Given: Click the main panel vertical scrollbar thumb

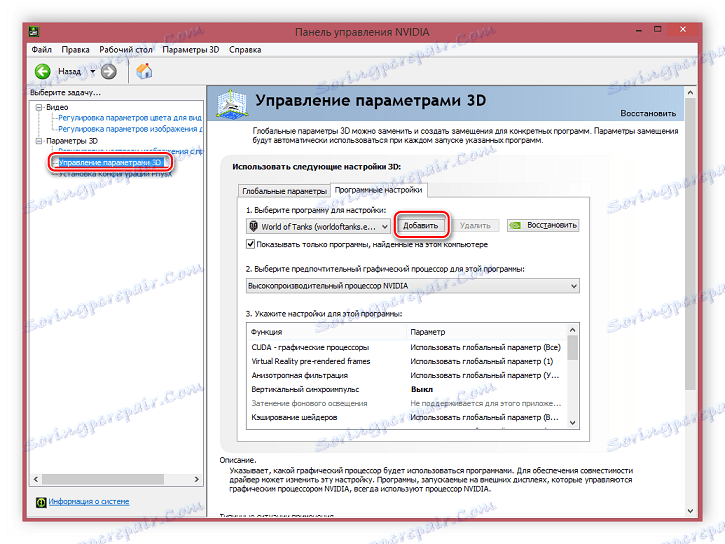Looking at the screenshot, I should 690,244.
